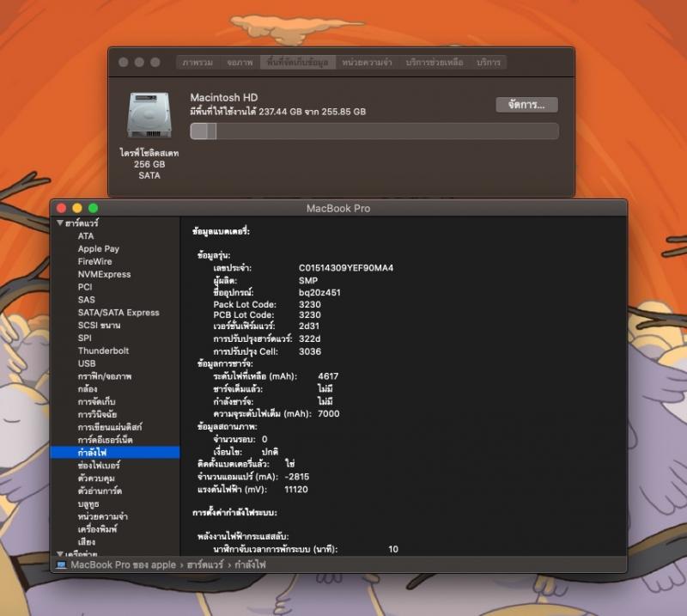
Task: Click the voltage value 11120
Action: pyautogui.click(x=296, y=490)
